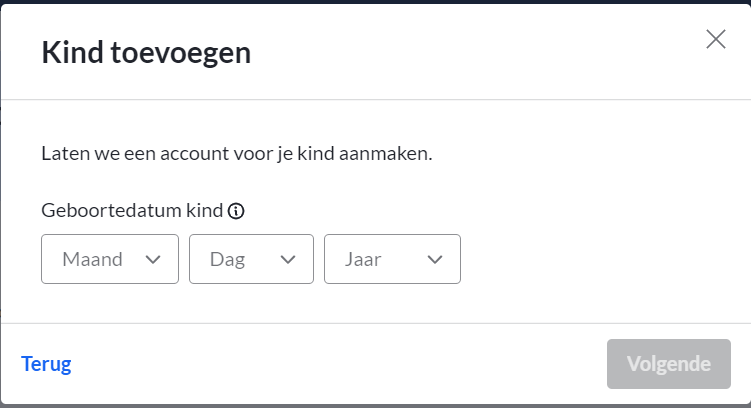751x408 pixels.
Task: Click the info icon beside Geboortedatum kind
Action: (236, 211)
